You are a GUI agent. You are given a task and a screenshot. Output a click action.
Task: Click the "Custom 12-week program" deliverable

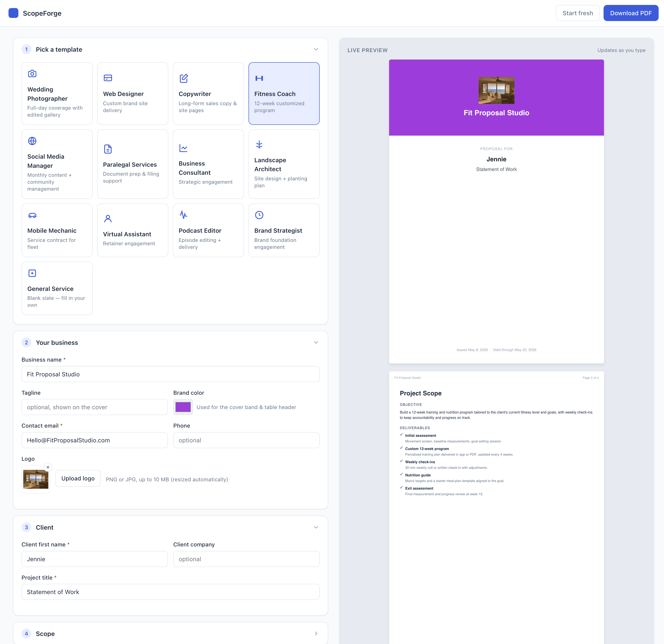tap(427, 449)
